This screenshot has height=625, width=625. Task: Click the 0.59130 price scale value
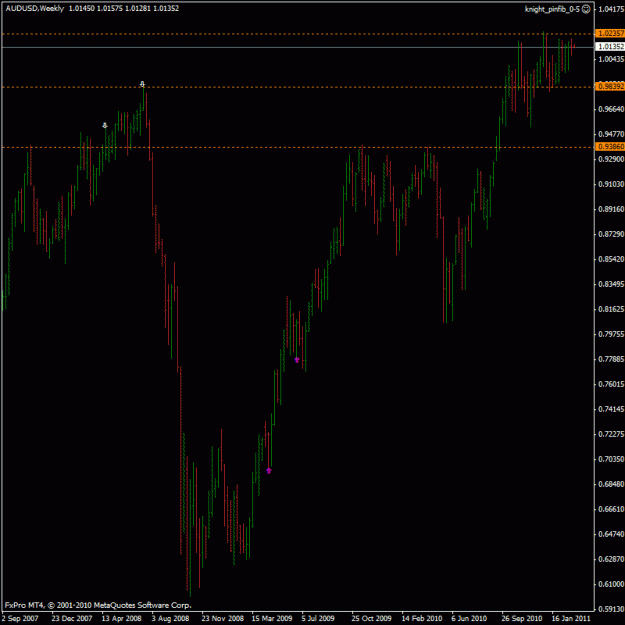(x=611, y=609)
